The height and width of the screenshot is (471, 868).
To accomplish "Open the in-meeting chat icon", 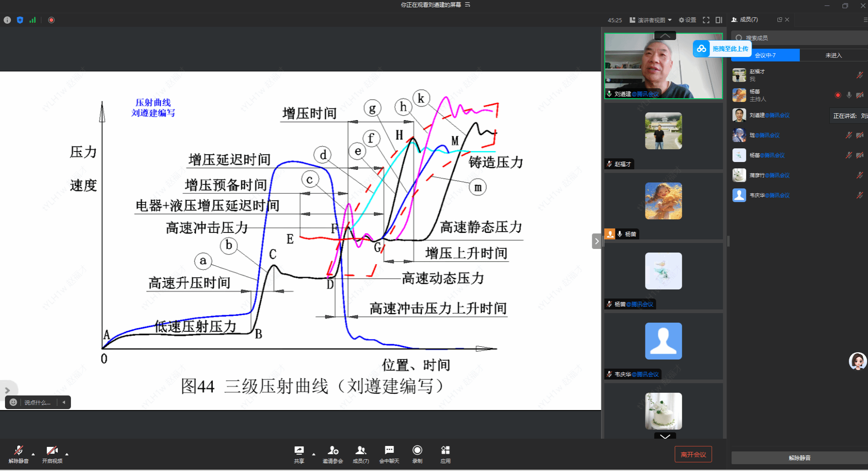I will 389,451.
